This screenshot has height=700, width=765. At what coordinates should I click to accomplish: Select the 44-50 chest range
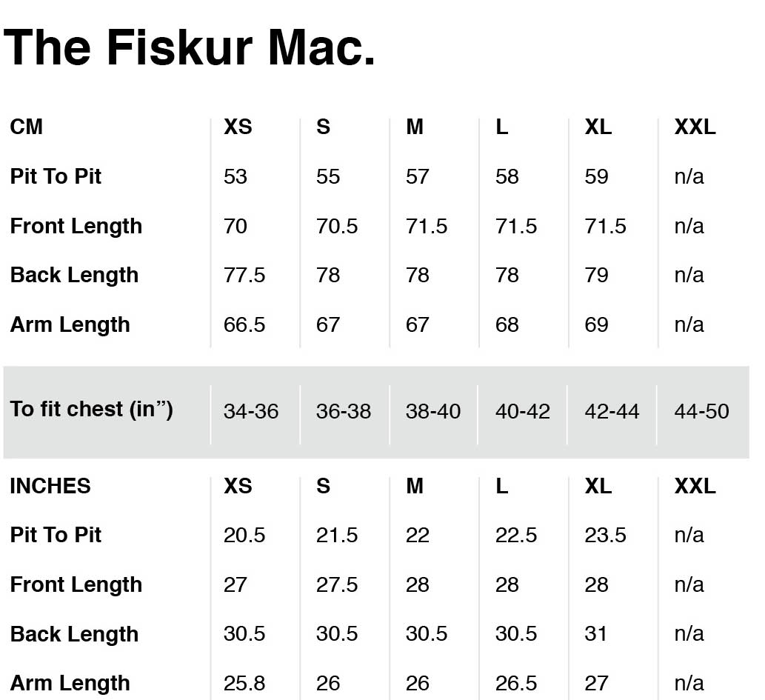click(701, 412)
